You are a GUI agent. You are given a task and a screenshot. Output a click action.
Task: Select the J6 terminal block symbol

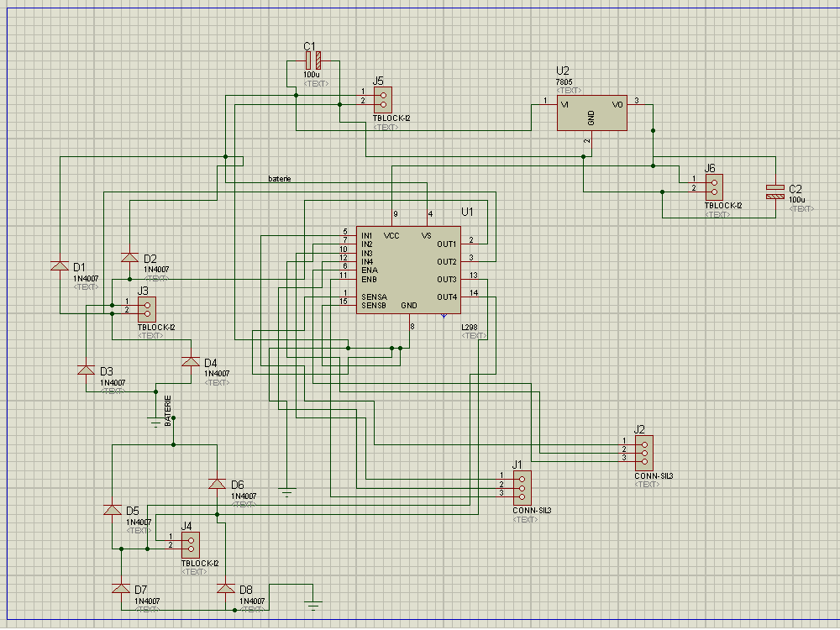point(714,187)
